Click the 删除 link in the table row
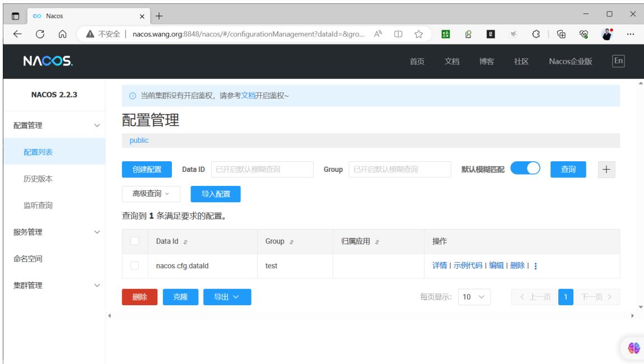Image resolution: width=644 pixels, height=364 pixels. coord(517,265)
